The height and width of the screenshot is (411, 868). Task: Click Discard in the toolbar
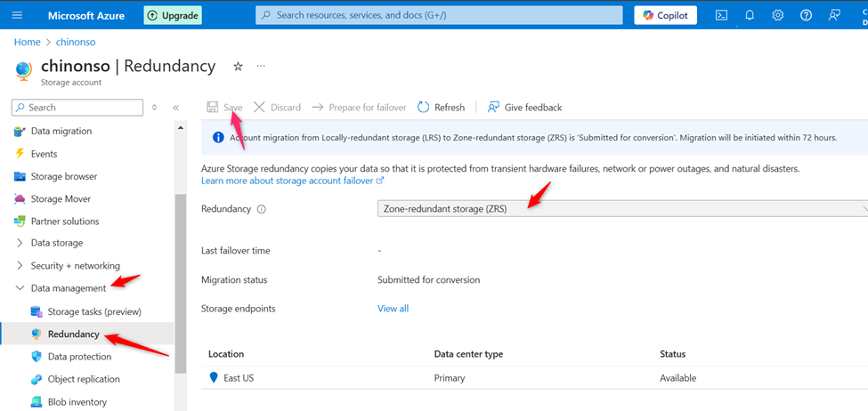point(278,108)
